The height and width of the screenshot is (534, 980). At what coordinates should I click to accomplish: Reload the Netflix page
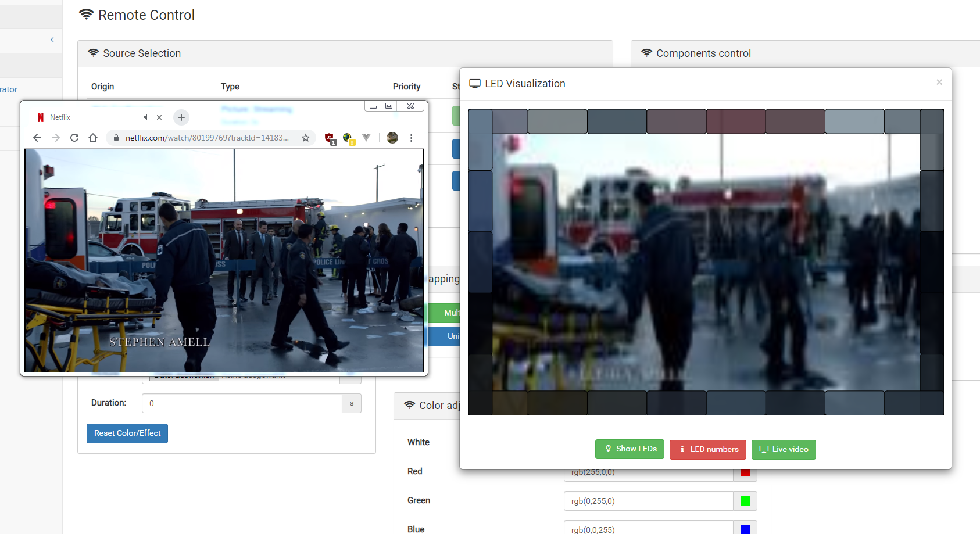(x=74, y=138)
